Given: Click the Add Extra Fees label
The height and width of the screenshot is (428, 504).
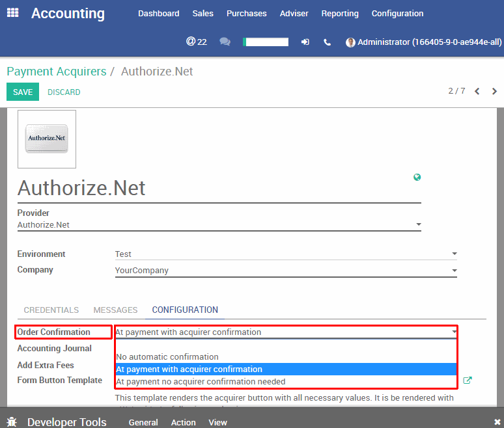Looking at the screenshot, I should point(46,365).
